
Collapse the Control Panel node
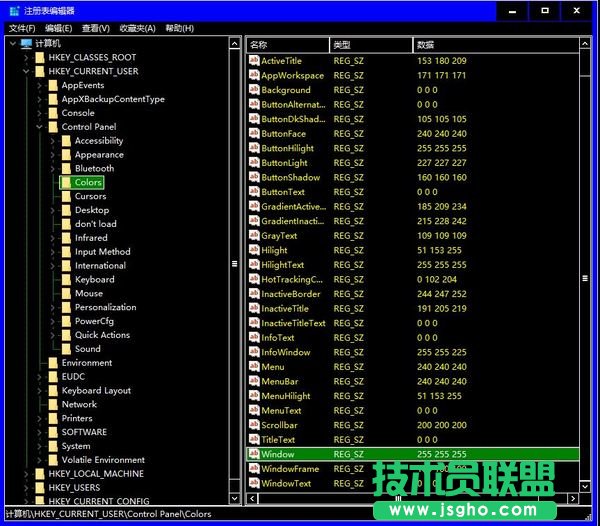(x=39, y=127)
